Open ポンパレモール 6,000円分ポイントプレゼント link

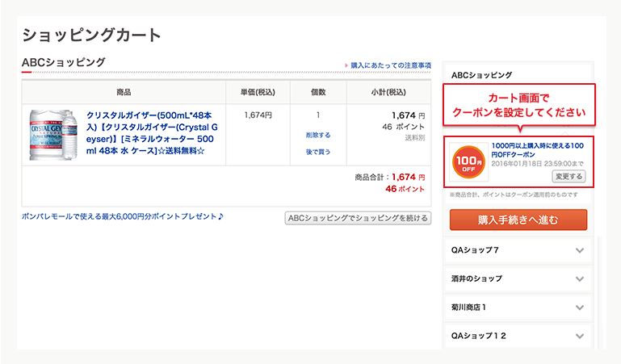click(123, 216)
